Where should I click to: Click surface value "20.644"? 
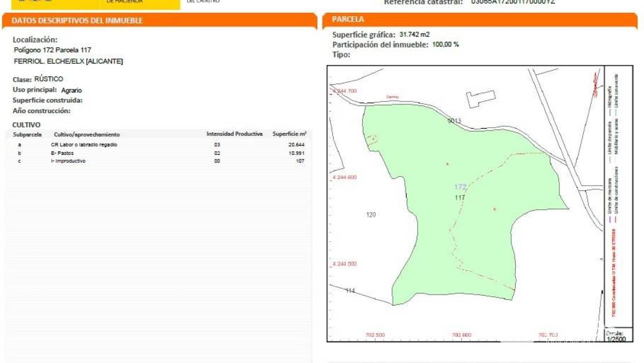coord(296,144)
